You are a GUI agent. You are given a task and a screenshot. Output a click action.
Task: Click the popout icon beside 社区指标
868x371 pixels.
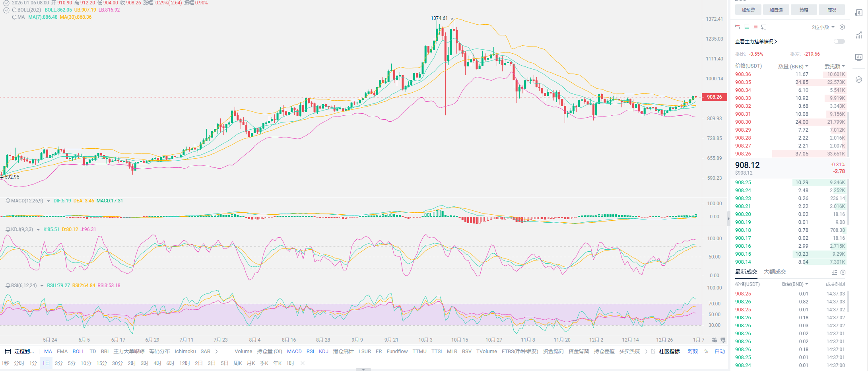[653, 352]
